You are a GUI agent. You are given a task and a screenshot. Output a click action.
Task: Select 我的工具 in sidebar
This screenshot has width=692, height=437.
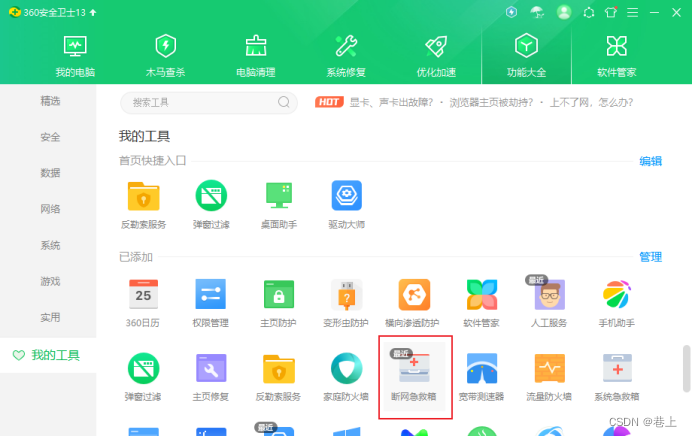click(48, 355)
